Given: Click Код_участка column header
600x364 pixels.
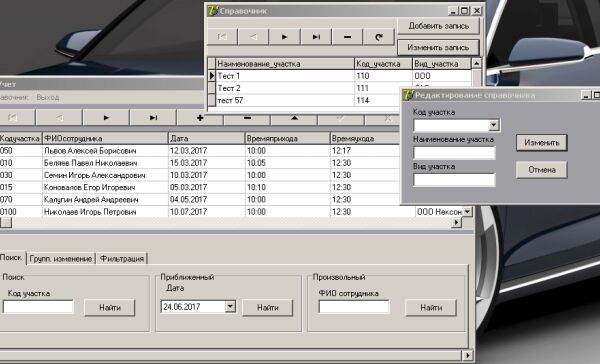Looking at the screenshot, I should (x=383, y=64).
